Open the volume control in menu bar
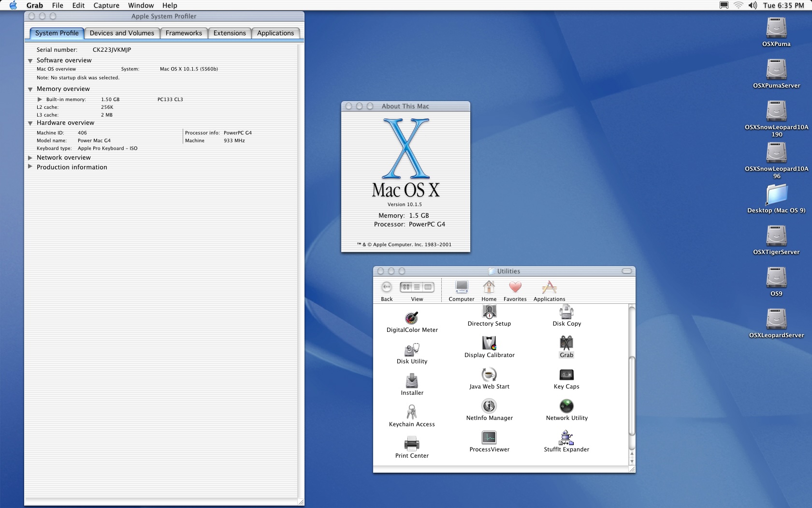 (x=753, y=5)
